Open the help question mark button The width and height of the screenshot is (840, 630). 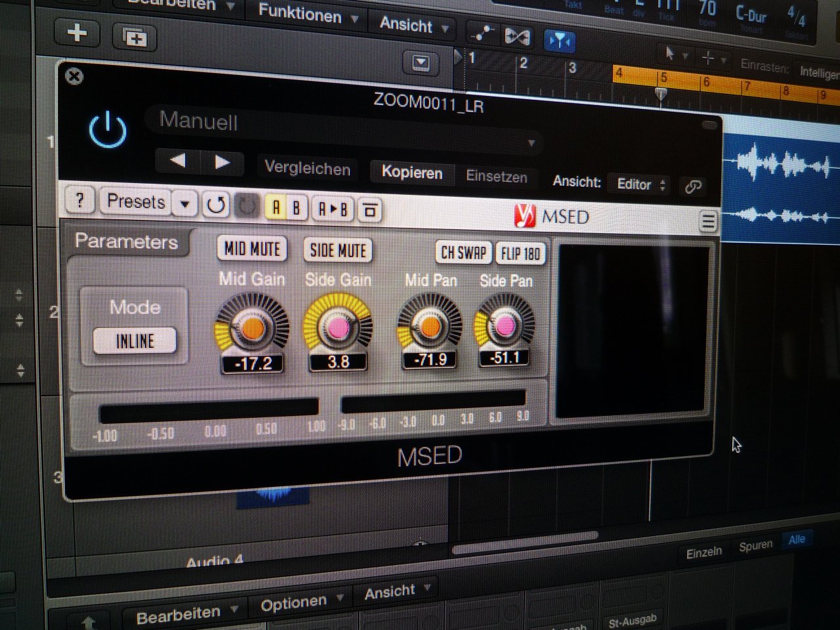click(x=80, y=199)
